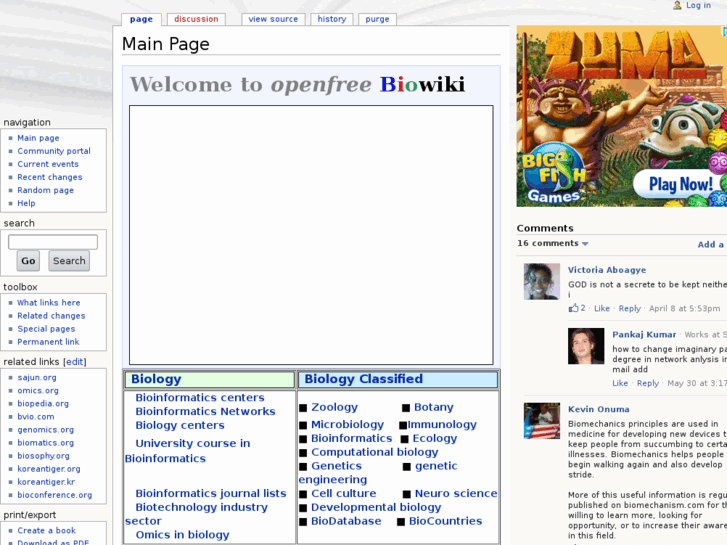
Task: Click the Search button
Action: tap(69, 261)
